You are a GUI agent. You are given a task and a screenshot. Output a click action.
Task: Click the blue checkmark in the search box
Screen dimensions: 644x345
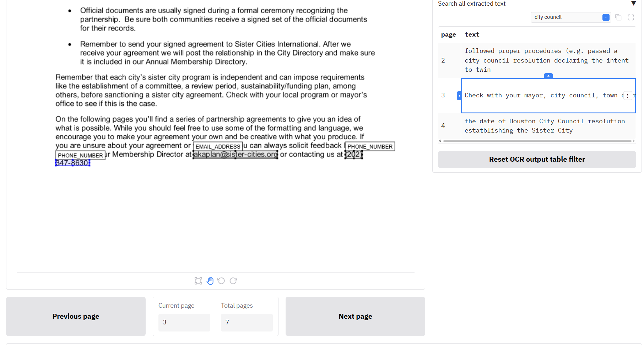[606, 17]
